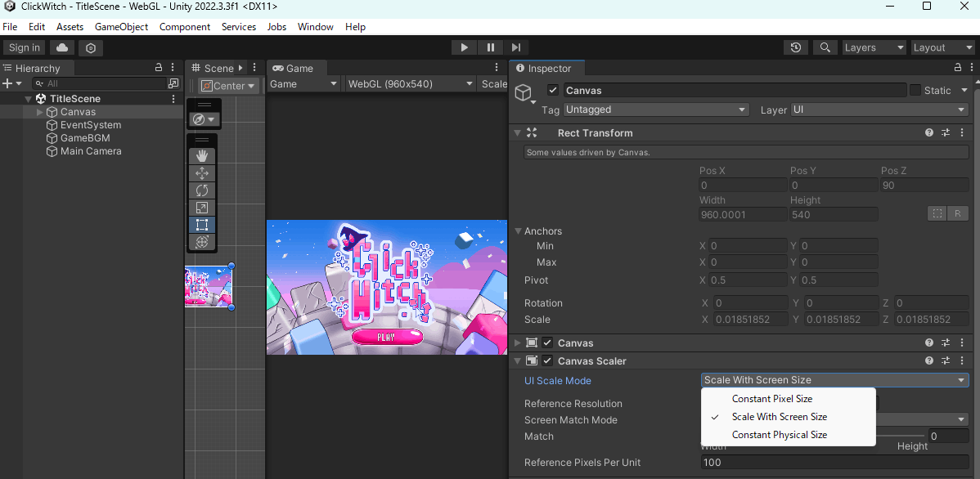Open the Unity Version Control icon
This screenshot has height=479, width=980.
(91, 47)
